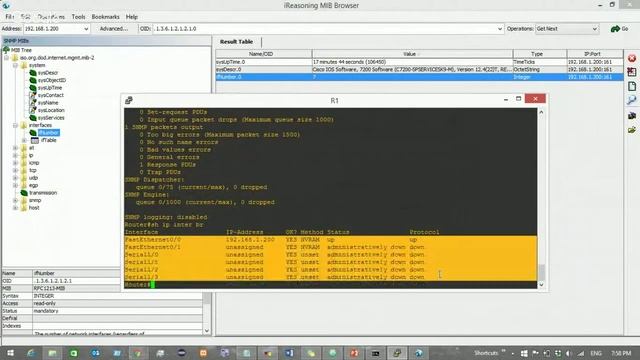Viewport: 640px width, 360px height.
Task: Select the egp tree item
Action: [x=33, y=185]
